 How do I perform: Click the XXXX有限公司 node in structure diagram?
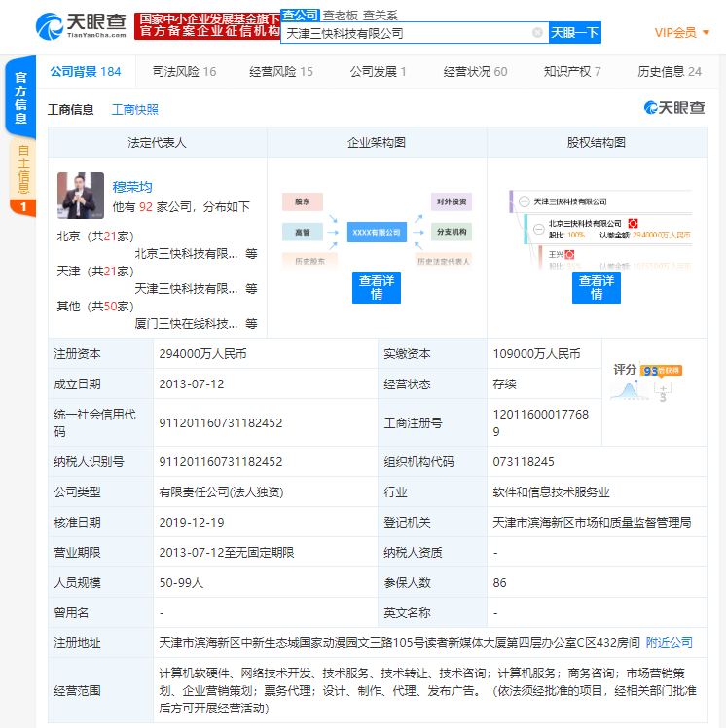377,232
